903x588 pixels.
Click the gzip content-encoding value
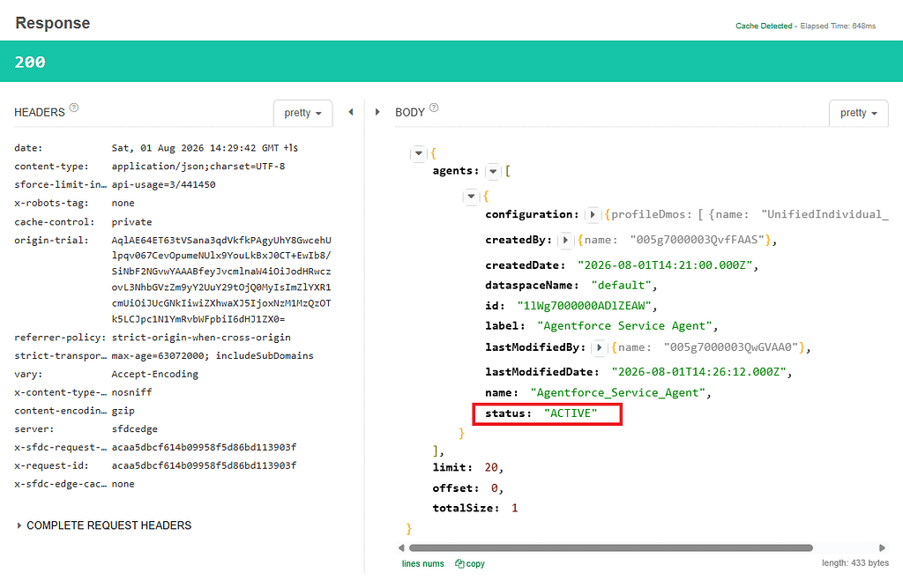(x=123, y=411)
